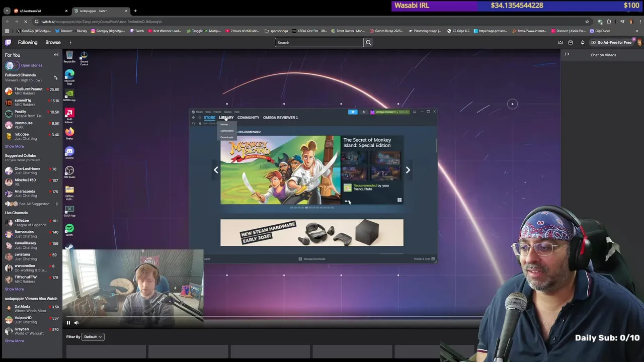Click the Twitch search magnifier button

click(368, 43)
